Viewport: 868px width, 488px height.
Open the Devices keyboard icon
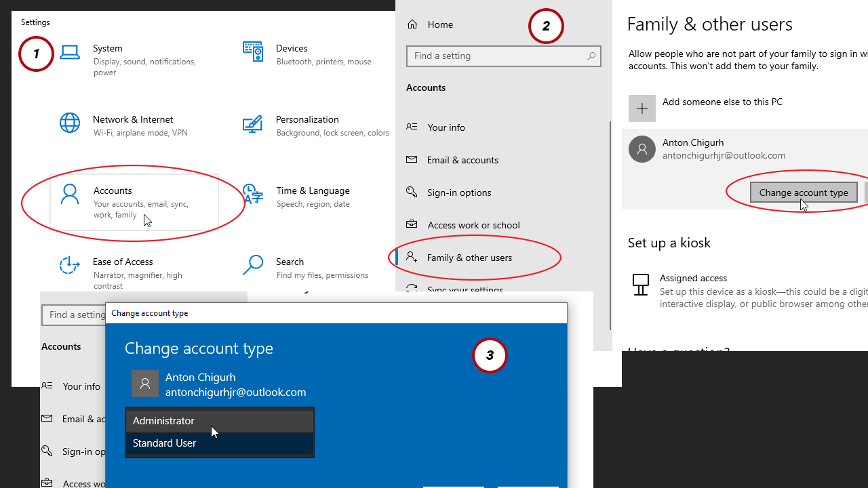(x=252, y=52)
